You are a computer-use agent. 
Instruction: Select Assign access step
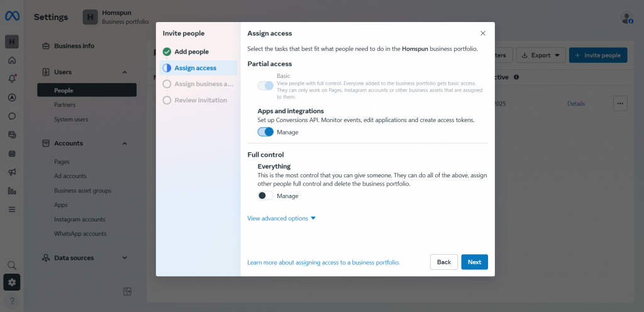point(198,68)
